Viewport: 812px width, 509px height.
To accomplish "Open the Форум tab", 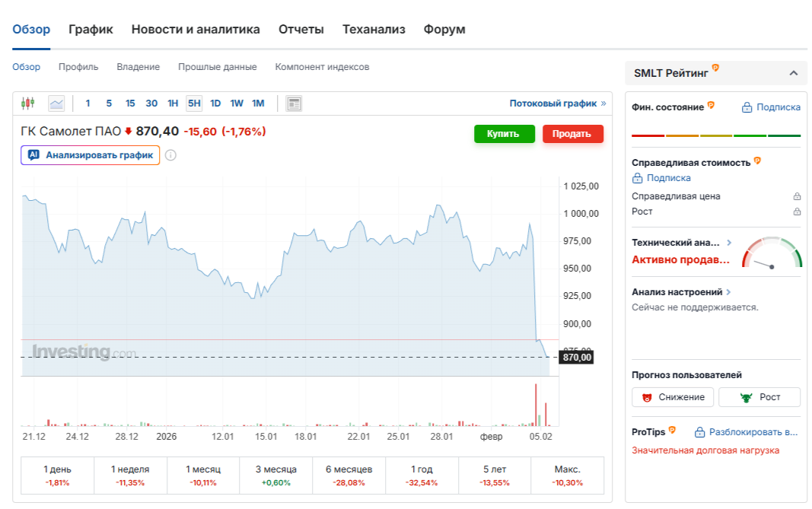I will coord(444,30).
